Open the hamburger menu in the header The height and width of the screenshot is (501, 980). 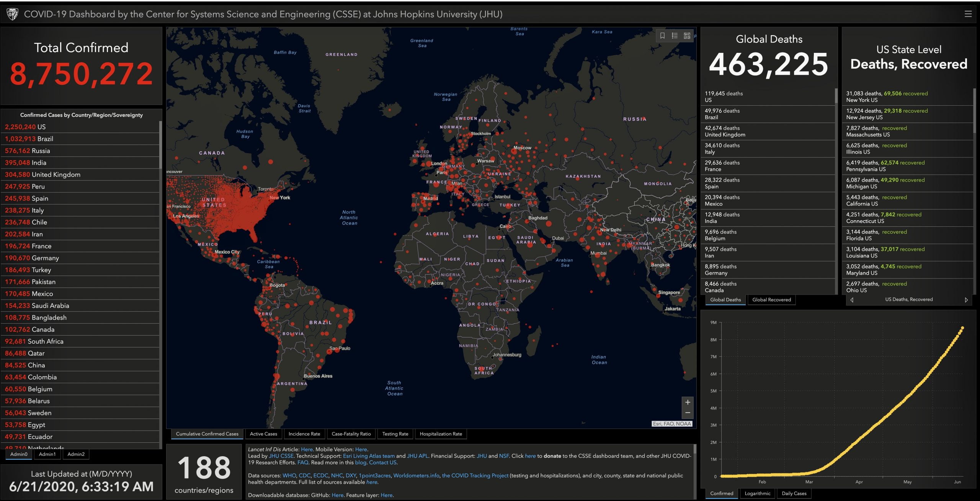(968, 14)
